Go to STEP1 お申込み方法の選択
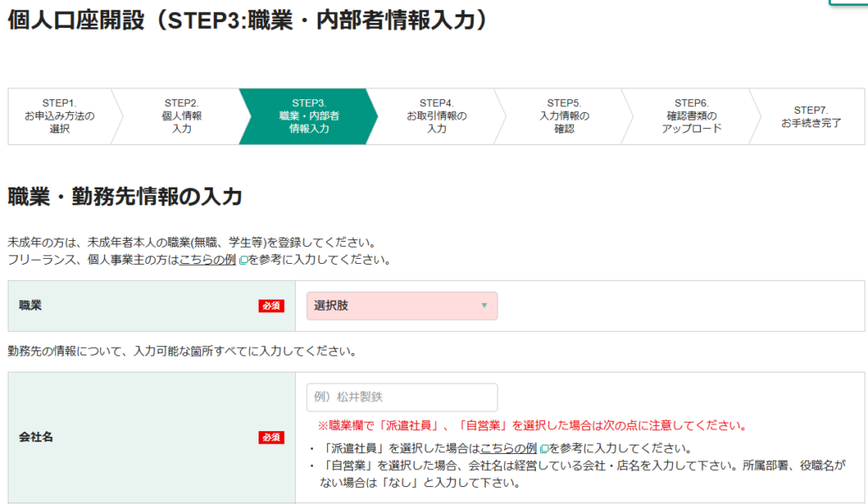 point(59,116)
